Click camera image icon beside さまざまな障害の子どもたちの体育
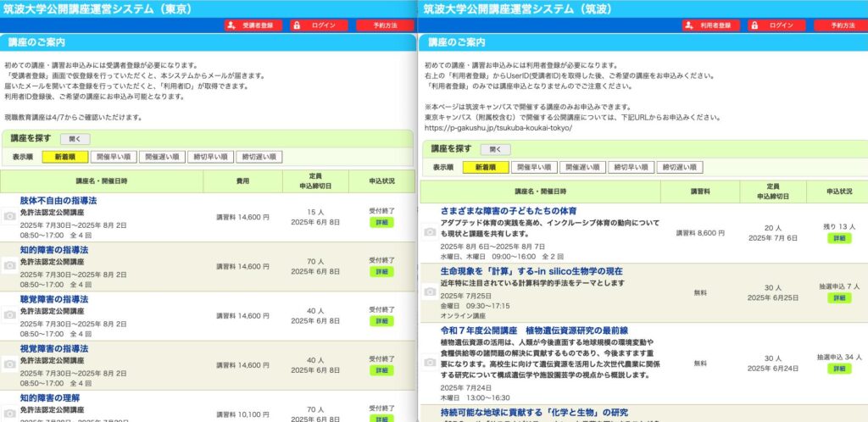This screenshot has height=422, width=868. coord(430,232)
